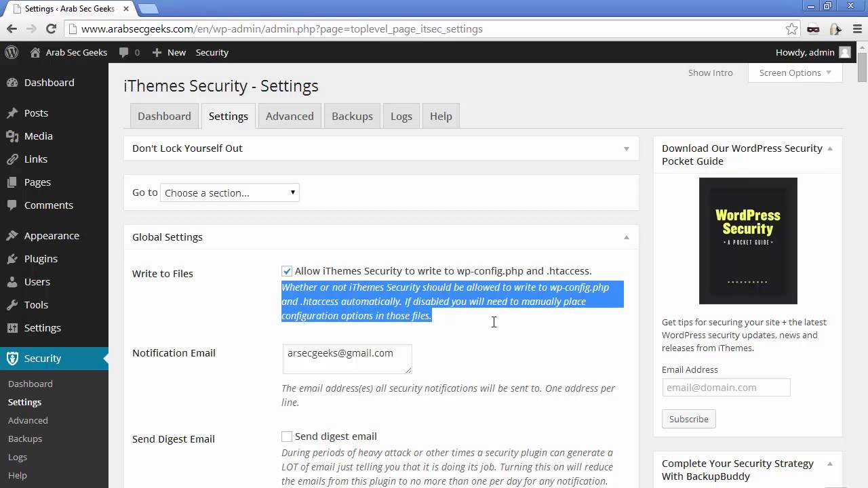The height and width of the screenshot is (488, 868).
Task: Click the Dashboard gauge icon in sidebar
Action: point(12,82)
